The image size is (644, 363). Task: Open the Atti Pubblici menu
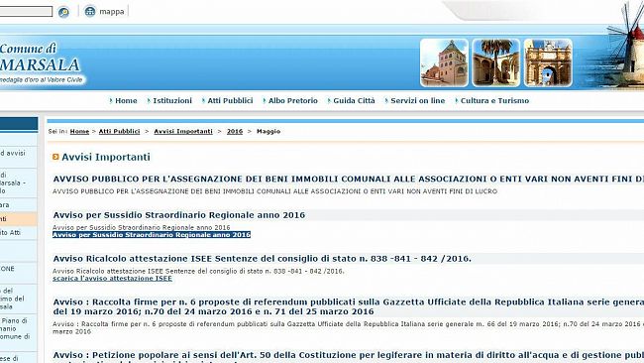coord(230,101)
